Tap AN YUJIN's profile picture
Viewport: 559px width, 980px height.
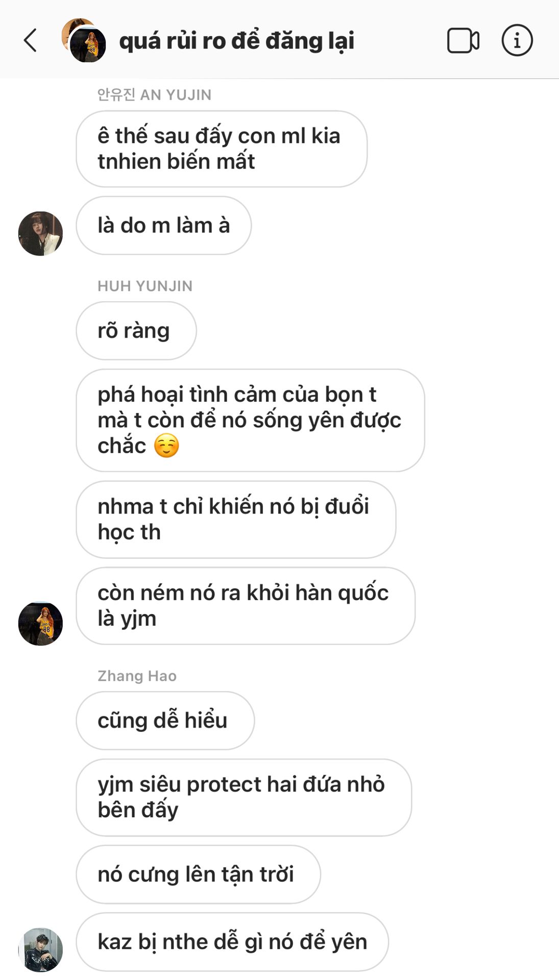click(40, 233)
